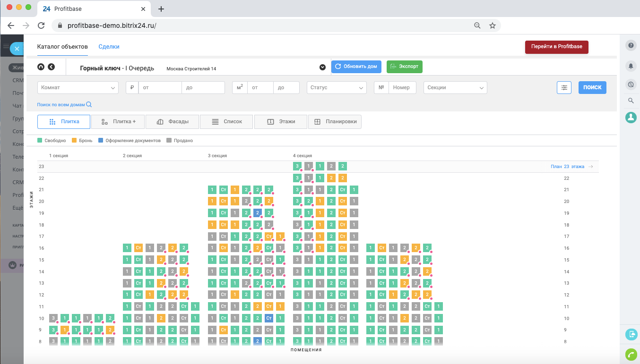This screenshot has width=640, height=364.
Task: Follow the Поиск по всем домам link
Action: pos(64,104)
